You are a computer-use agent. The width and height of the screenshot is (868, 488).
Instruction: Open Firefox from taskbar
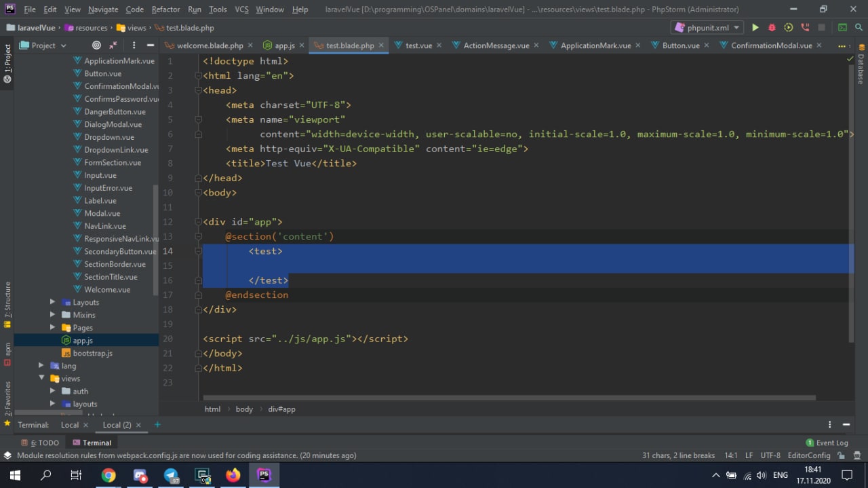click(233, 475)
